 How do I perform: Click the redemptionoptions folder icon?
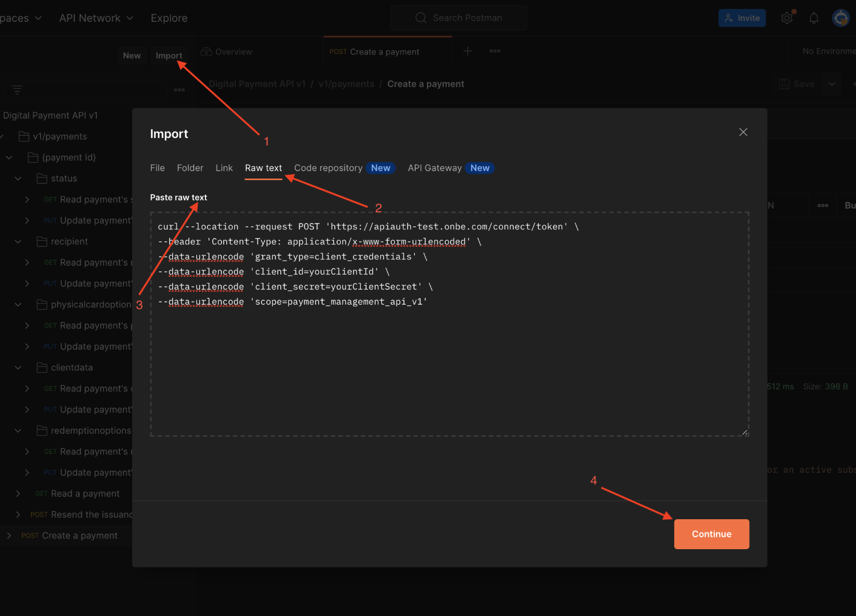pyautogui.click(x=42, y=430)
